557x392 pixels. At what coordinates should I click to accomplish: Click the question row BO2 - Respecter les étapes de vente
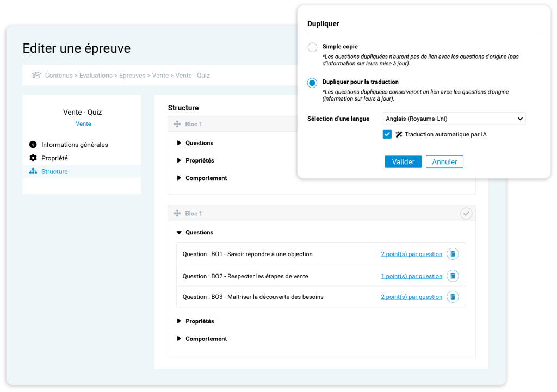[320, 276]
